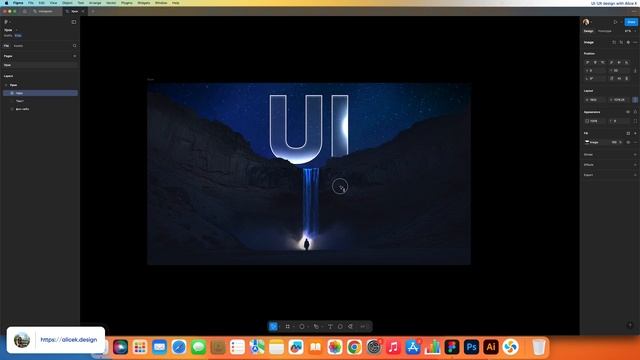640x360 pixels.
Task: Edit the X position field
Action: point(595,71)
